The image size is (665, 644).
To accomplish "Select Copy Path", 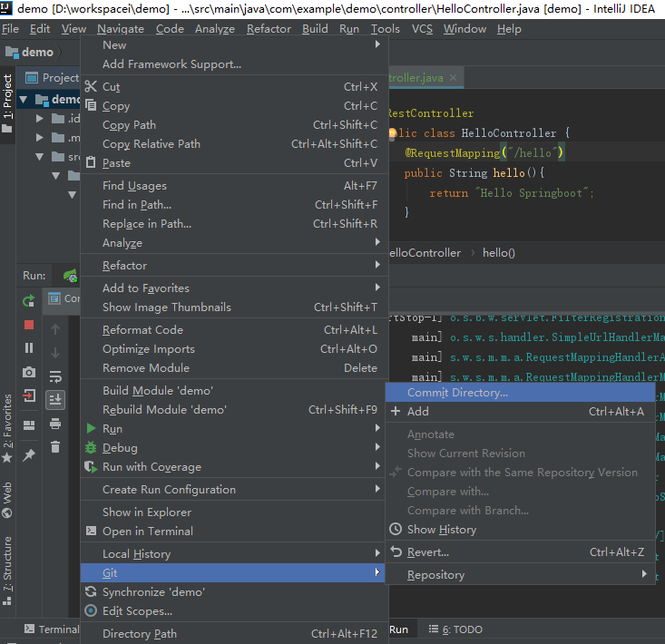I will [235, 124].
